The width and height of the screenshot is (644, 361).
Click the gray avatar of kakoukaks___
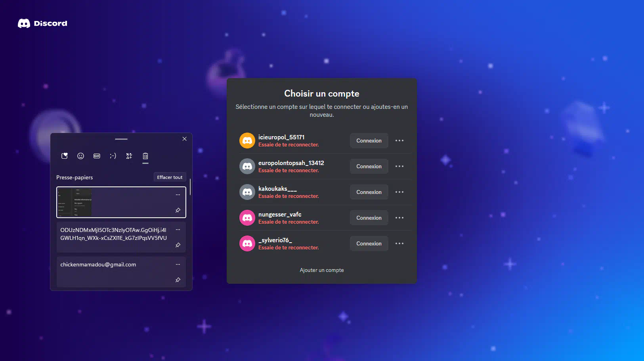247,192
